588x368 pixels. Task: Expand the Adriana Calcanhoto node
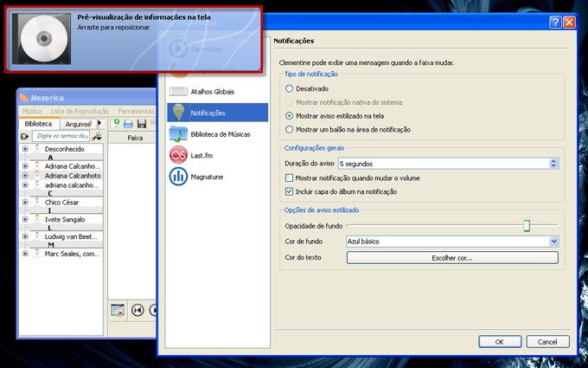25,176
